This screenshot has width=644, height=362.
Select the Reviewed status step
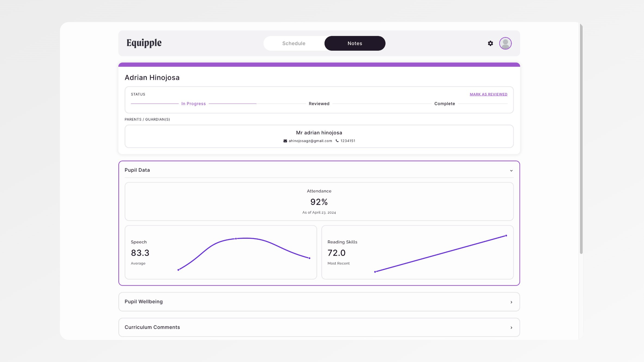[x=319, y=104]
